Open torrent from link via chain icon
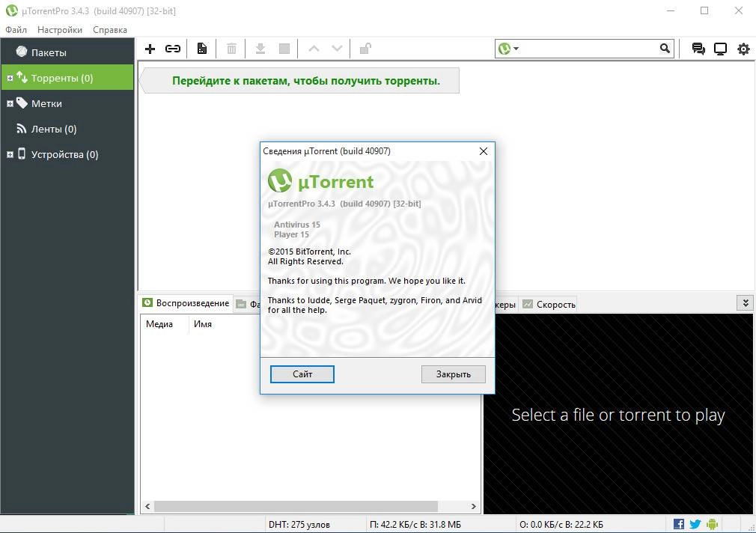The width and height of the screenshot is (756, 533). 173,49
